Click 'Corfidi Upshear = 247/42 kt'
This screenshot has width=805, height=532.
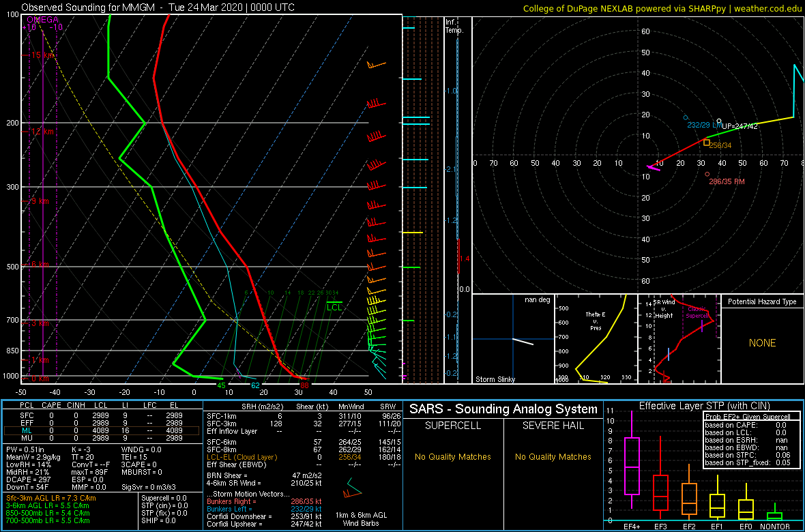(x=265, y=524)
